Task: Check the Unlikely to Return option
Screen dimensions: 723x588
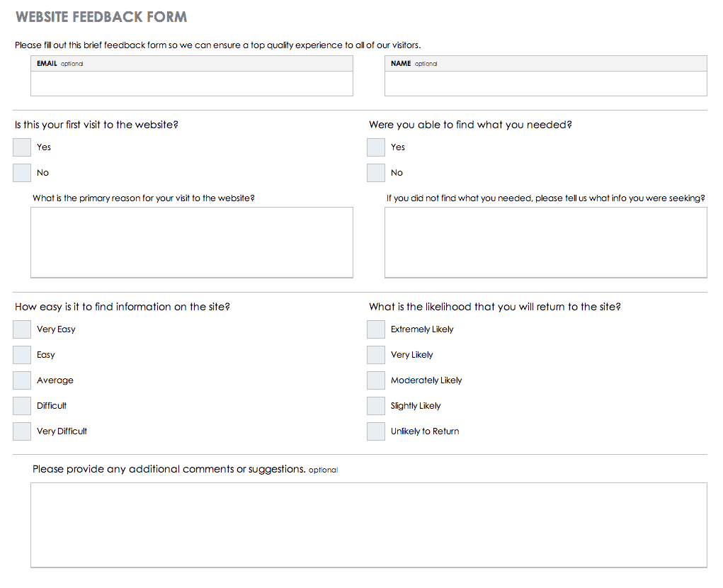Action: coord(375,431)
